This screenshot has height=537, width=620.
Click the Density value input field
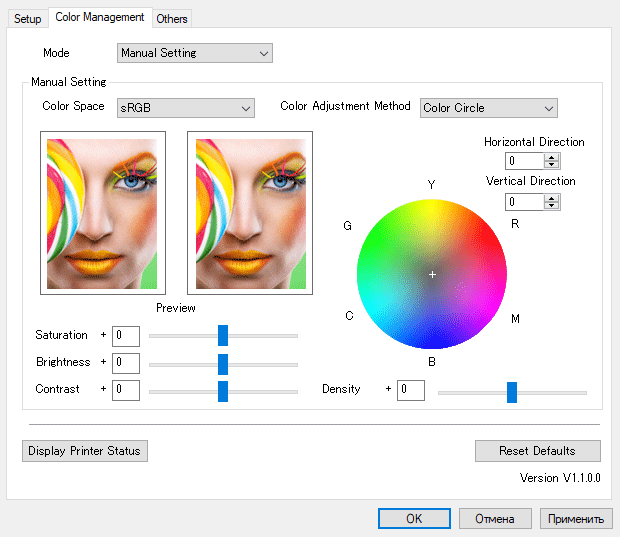(411, 390)
